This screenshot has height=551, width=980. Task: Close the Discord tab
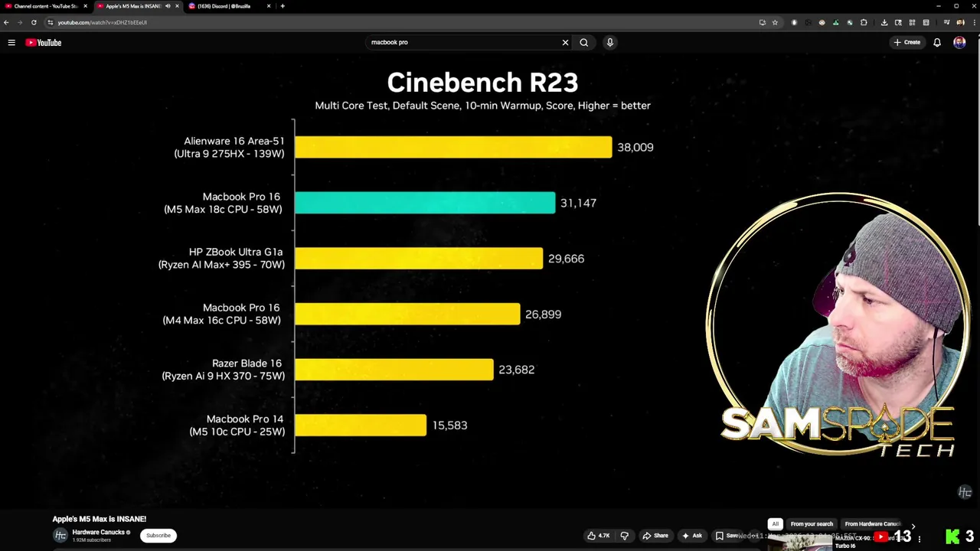click(x=269, y=6)
